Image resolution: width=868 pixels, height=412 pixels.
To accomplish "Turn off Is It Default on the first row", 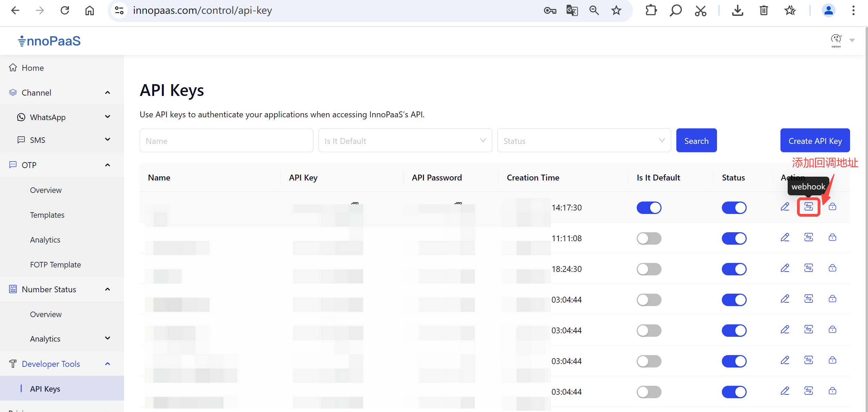I will 649,208.
